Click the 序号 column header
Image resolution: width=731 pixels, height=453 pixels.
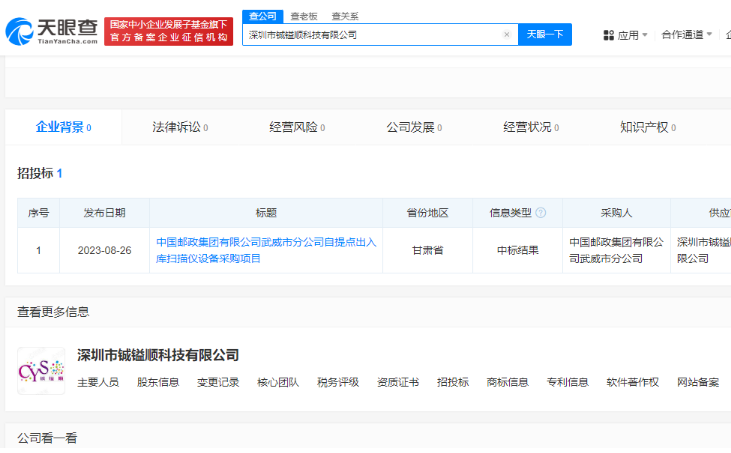tap(38, 213)
